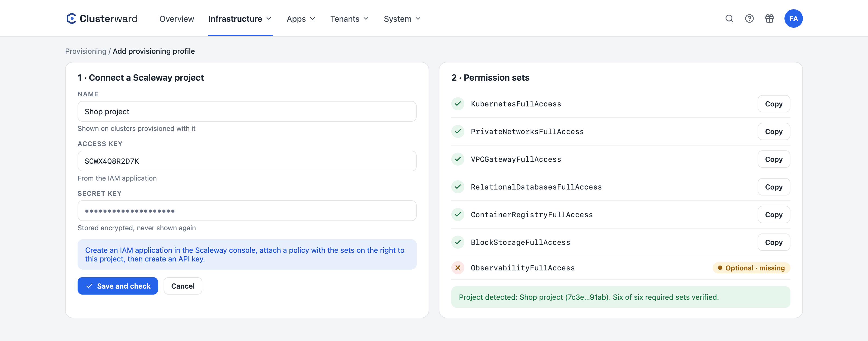Copy the RelationalDatabasesFullAccess permission set

(774, 187)
